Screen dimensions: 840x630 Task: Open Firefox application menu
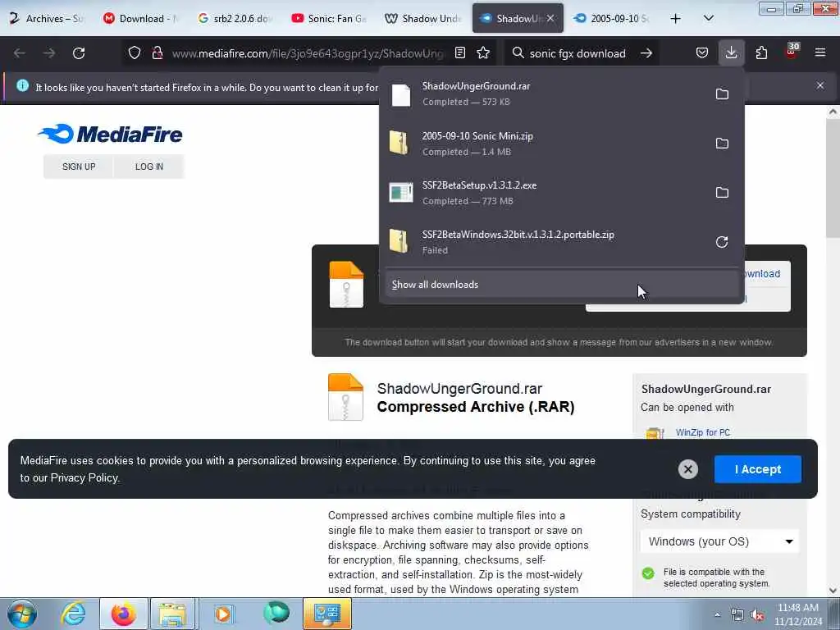pyautogui.click(x=820, y=52)
